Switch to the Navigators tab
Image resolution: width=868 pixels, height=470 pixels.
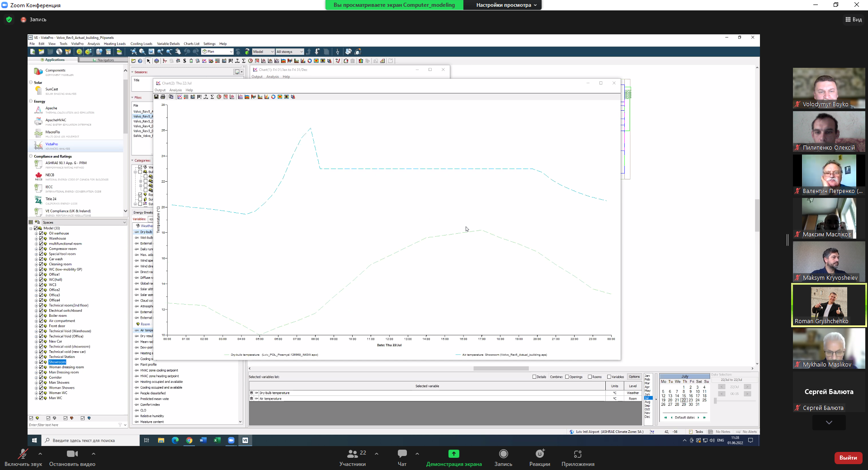coord(104,60)
